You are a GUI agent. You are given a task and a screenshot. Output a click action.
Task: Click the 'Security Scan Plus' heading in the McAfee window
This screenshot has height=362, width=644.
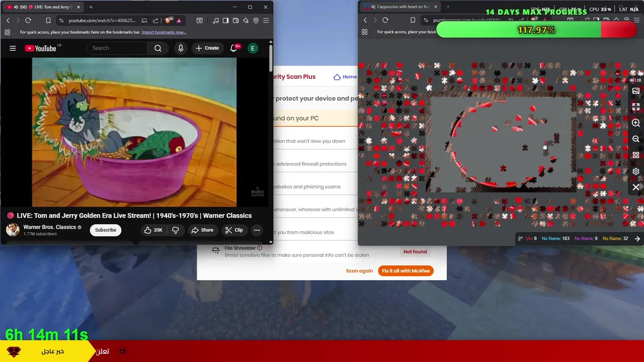click(x=295, y=77)
